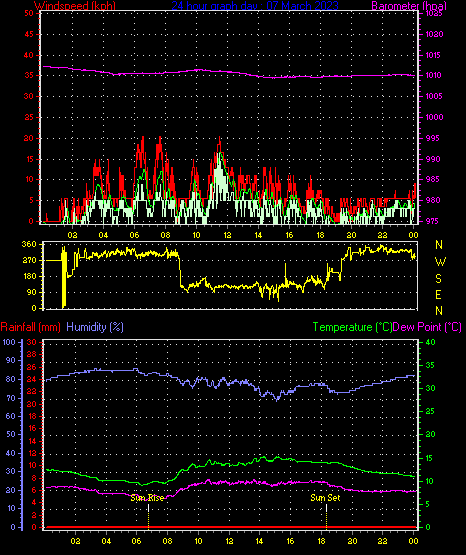Click 26 on the rainfall axis
Image resolution: width=466 pixels, height=555 pixels.
point(32,367)
